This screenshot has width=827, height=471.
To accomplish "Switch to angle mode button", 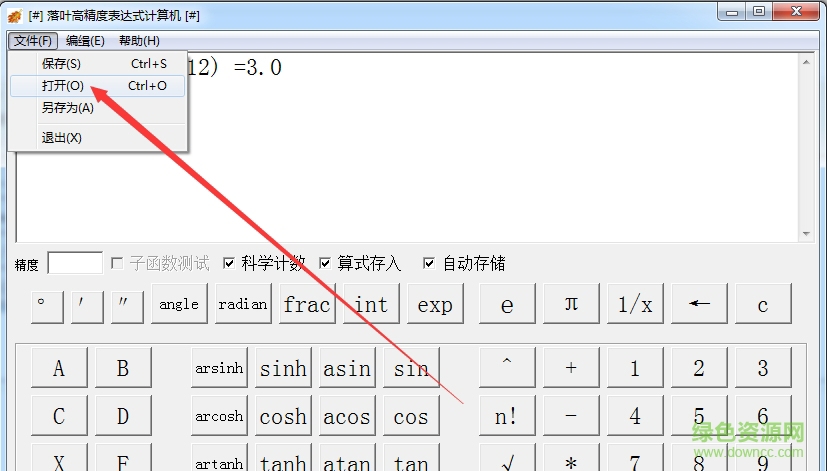I will (x=179, y=303).
